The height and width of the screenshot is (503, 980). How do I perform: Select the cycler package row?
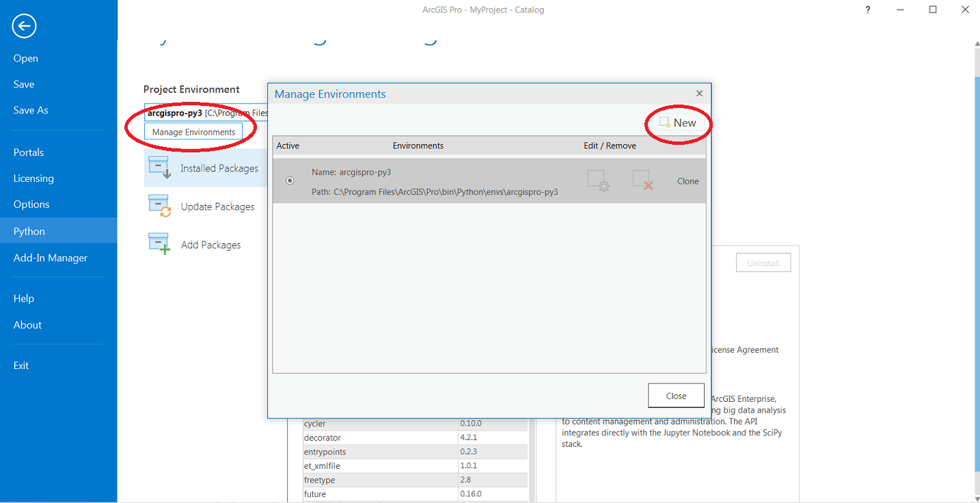coord(416,423)
